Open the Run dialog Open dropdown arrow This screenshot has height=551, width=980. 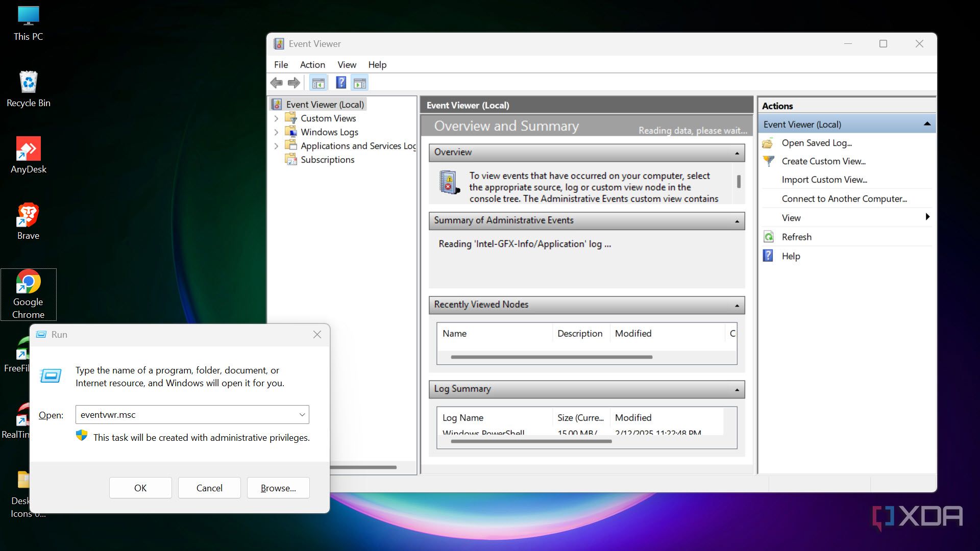click(x=302, y=415)
